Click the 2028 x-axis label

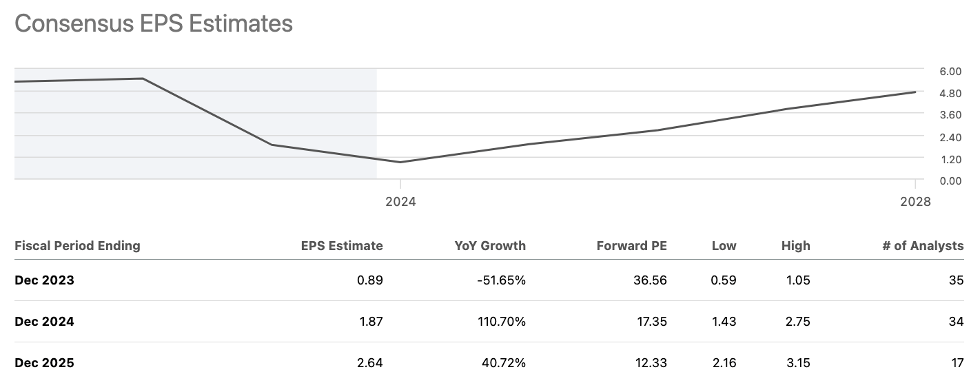pyautogui.click(x=915, y=202)
